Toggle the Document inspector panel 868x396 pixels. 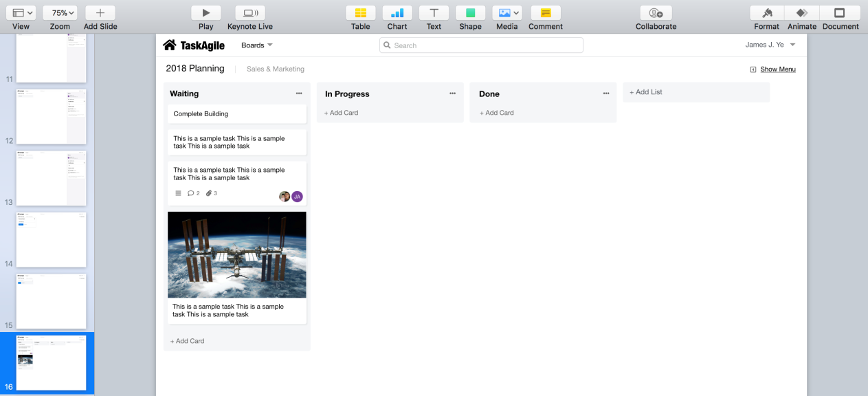pos(840,13)
